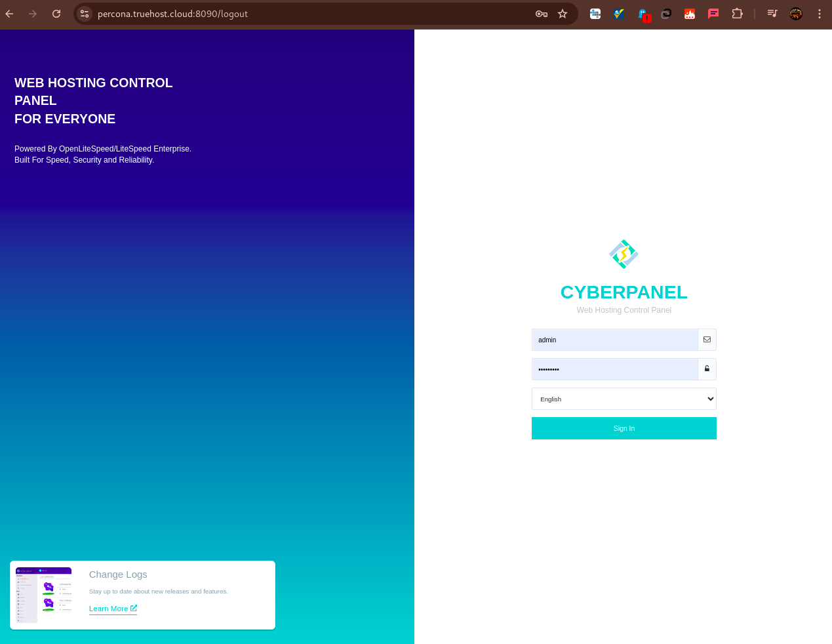Click 'Web Hosting Control Panel' subtitle
This screenshot has width=832, height=644.
point(624,310)
